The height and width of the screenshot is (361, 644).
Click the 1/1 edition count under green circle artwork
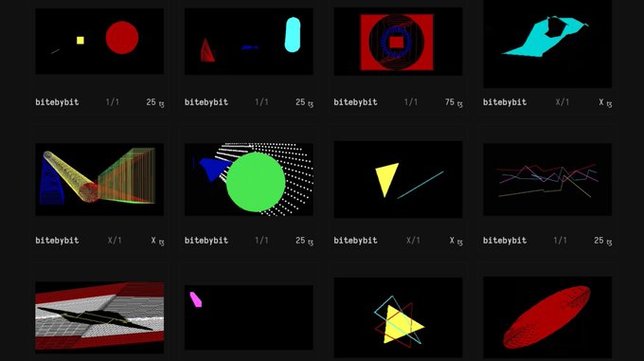point(261,241)
